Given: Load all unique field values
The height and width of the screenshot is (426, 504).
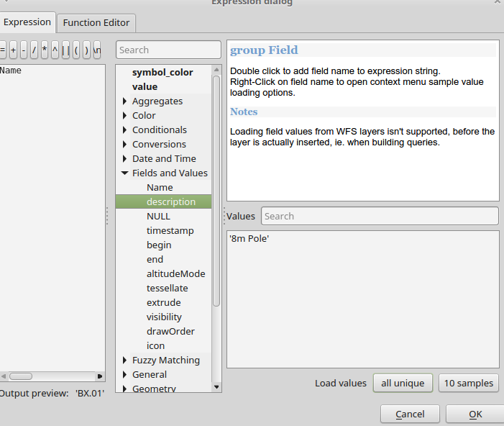Looking at the screenshot, I should 403,384.
